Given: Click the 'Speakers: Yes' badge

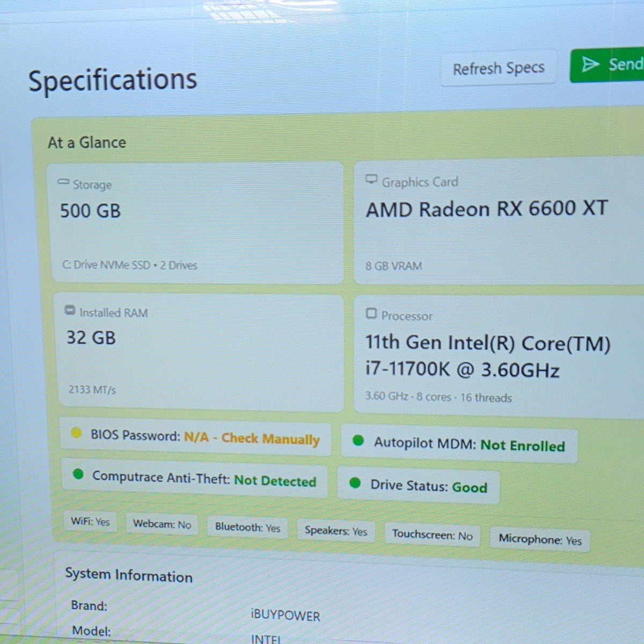Looking at the screenshot, I should (x=336, y=531).
